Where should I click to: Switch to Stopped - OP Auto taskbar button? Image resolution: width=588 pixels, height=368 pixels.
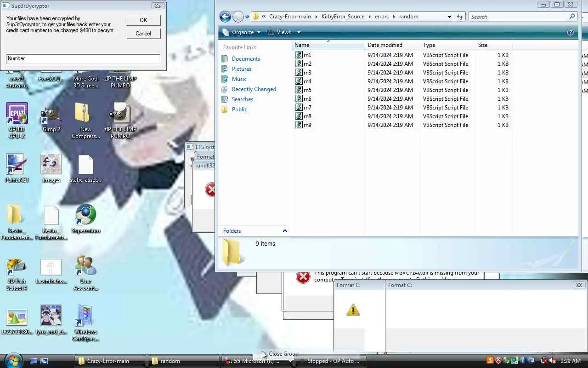[331, 361]
